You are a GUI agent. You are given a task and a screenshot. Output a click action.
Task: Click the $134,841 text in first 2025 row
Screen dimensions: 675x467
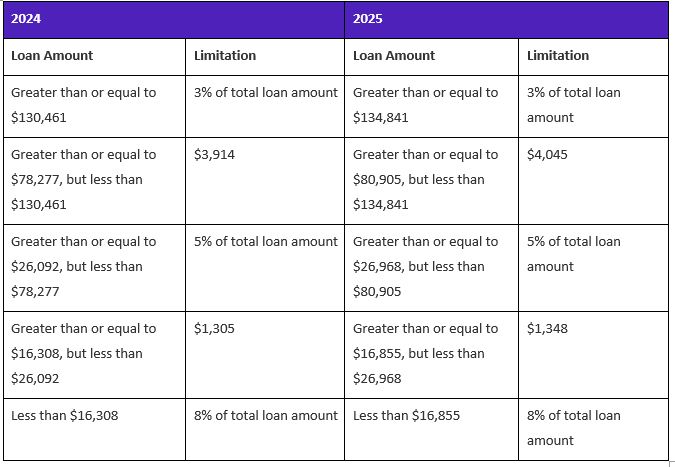click(381, 118)
